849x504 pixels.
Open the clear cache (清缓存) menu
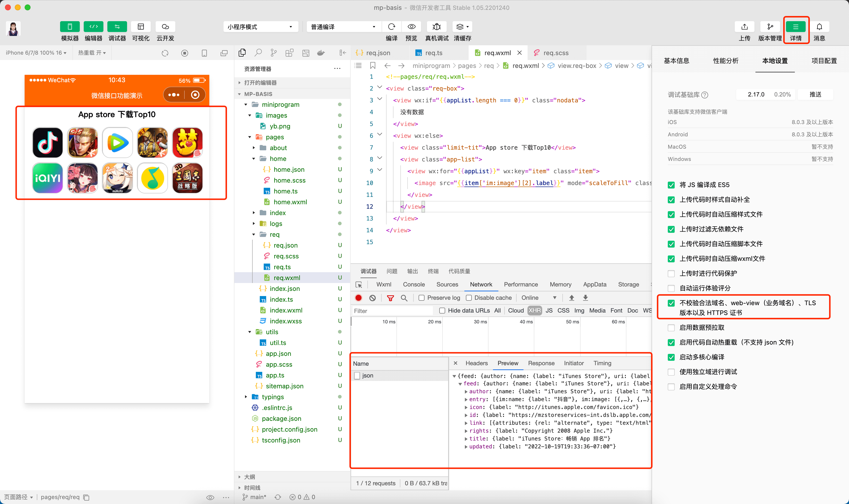click(462, 27)
